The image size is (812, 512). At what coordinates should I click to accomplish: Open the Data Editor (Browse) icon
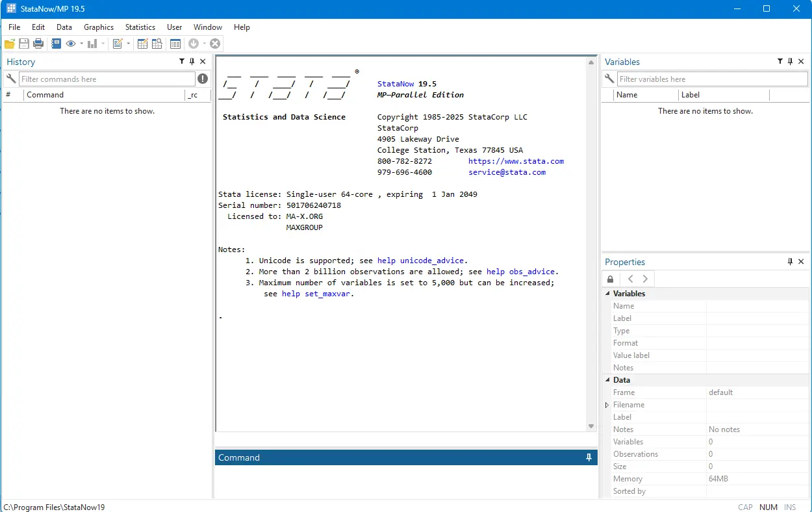(157, 44)
